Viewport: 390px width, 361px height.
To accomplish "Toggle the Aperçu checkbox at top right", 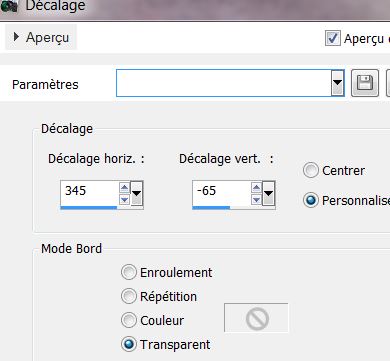I will tap(333, 38).
